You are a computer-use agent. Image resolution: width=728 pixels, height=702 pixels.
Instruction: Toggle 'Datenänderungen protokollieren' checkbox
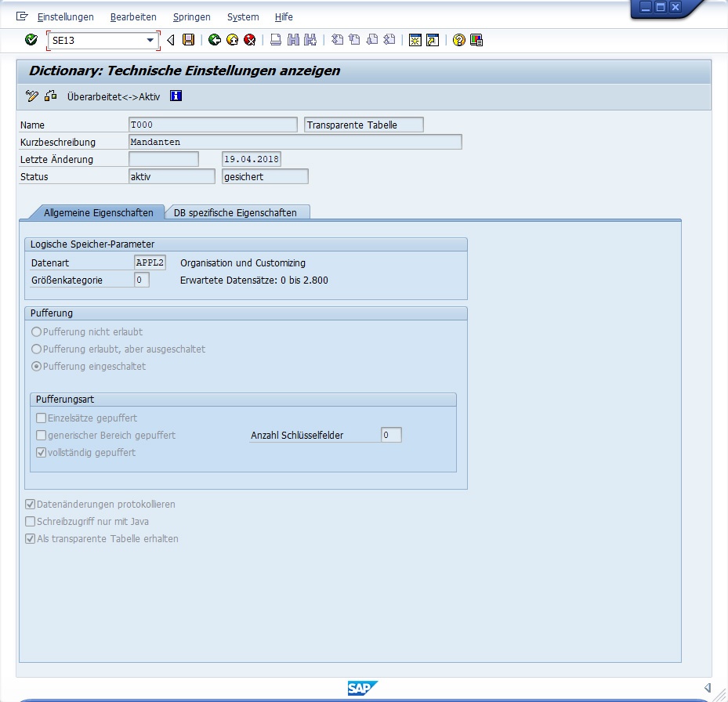click(31, 505)
